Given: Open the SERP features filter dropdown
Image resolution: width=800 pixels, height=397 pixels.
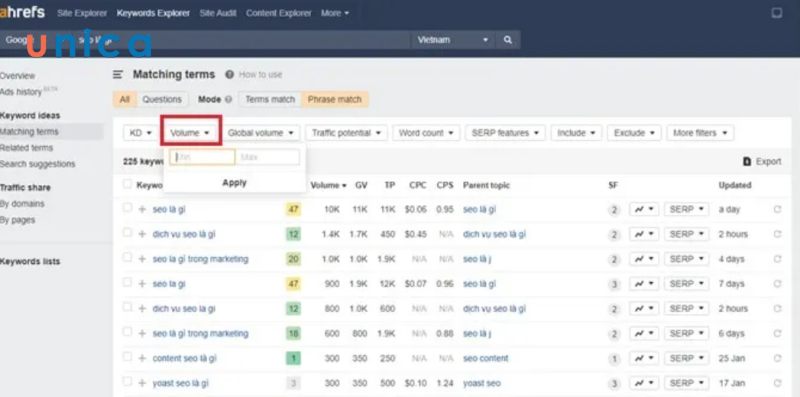Looking at the screenshot, I should [x=505, y=133].
